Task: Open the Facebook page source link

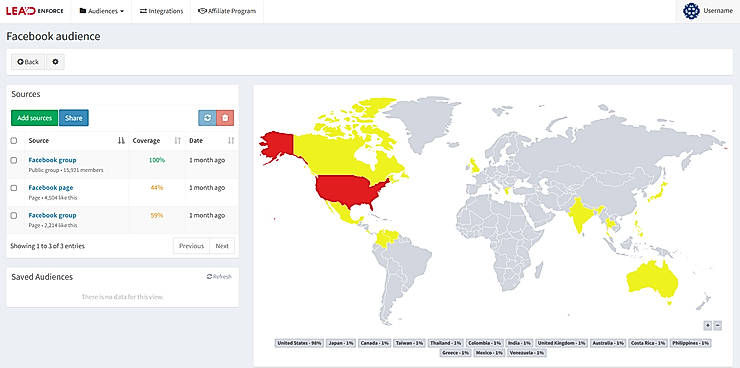Action: (51, 187)
